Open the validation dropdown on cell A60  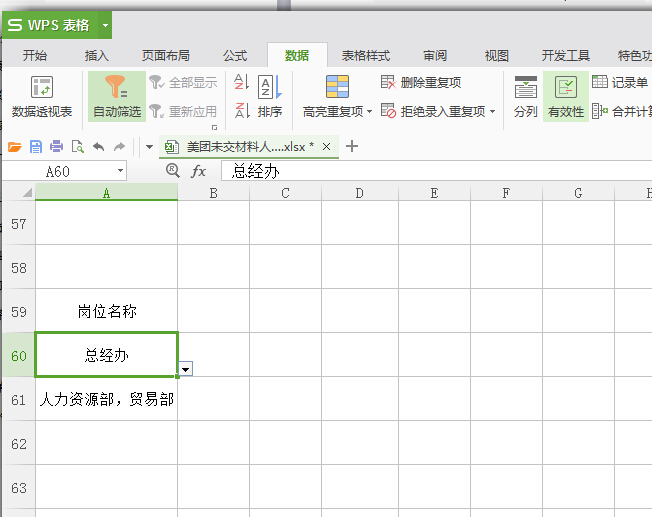click(185, 369)
